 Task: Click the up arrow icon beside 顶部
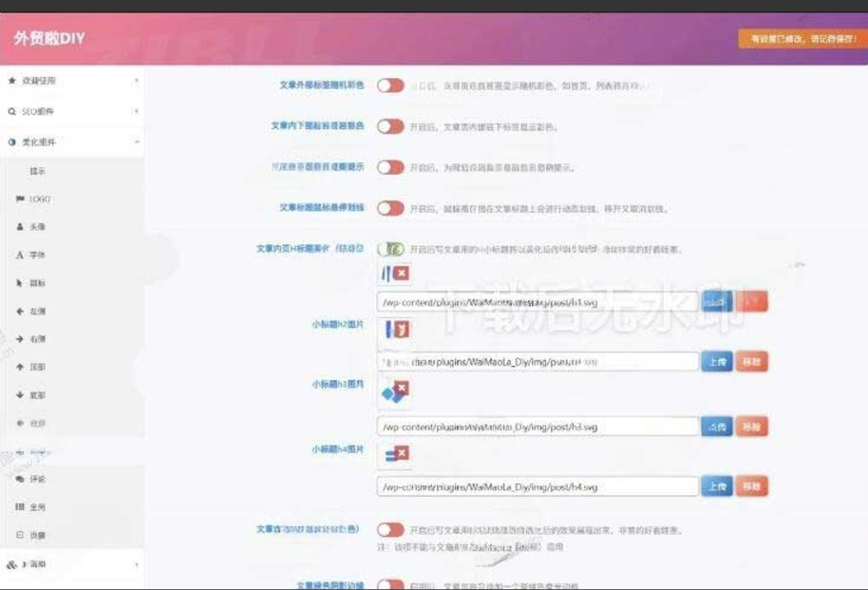click(20, 367)
